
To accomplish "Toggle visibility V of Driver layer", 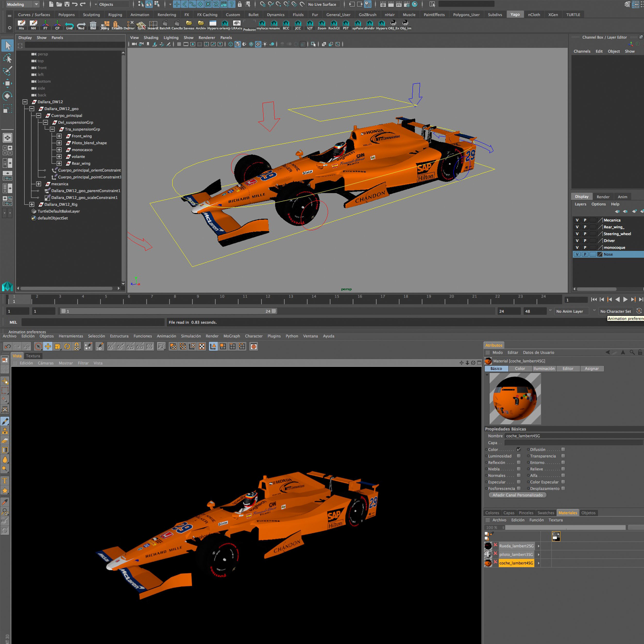I will click(x=577, y=241).
